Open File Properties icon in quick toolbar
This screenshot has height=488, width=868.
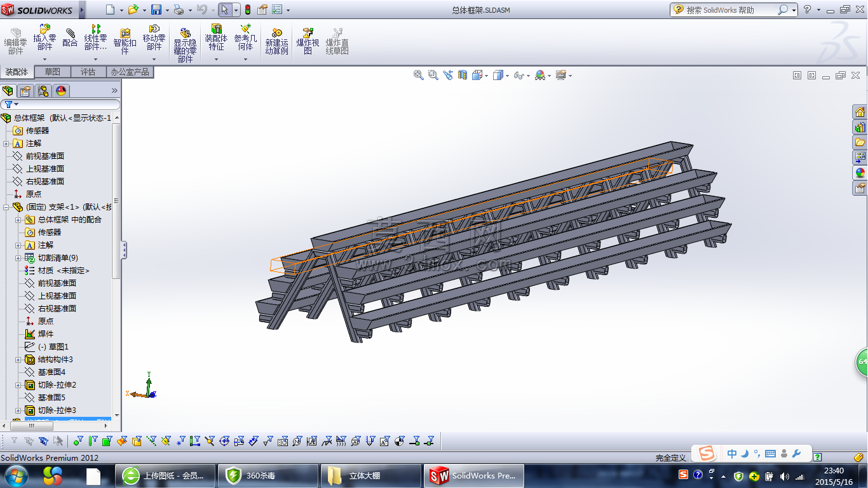pos(262,10)
